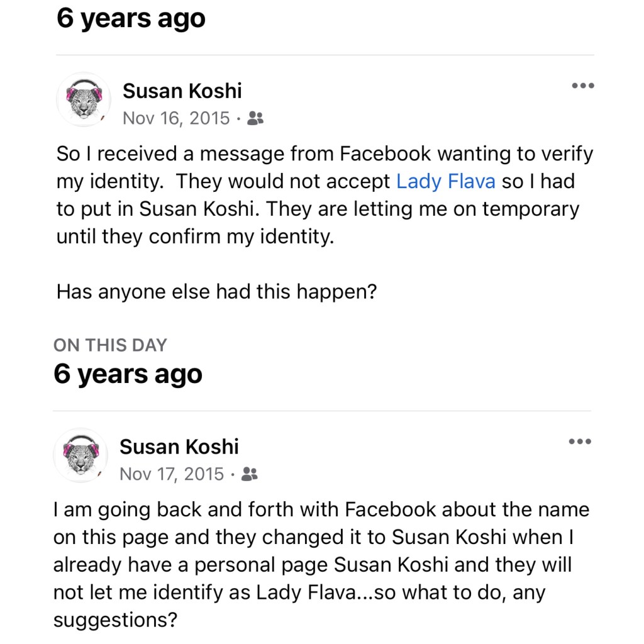Tap the "until they confirm my identity" line
The height and width of the screenshot is (644, 644).
click(x=195, y=237)
